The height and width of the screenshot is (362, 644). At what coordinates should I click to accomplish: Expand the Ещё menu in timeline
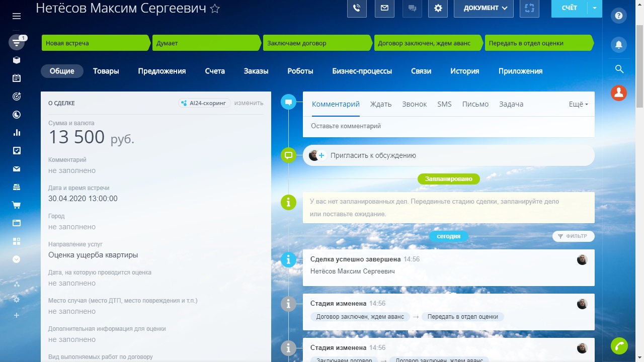click(x=578, y=104)
